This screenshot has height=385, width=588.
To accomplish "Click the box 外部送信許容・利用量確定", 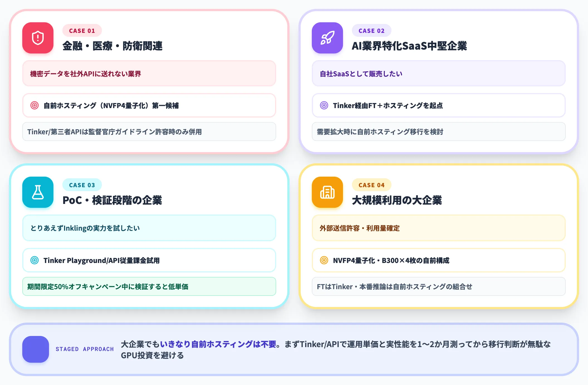I will [439, 228].
